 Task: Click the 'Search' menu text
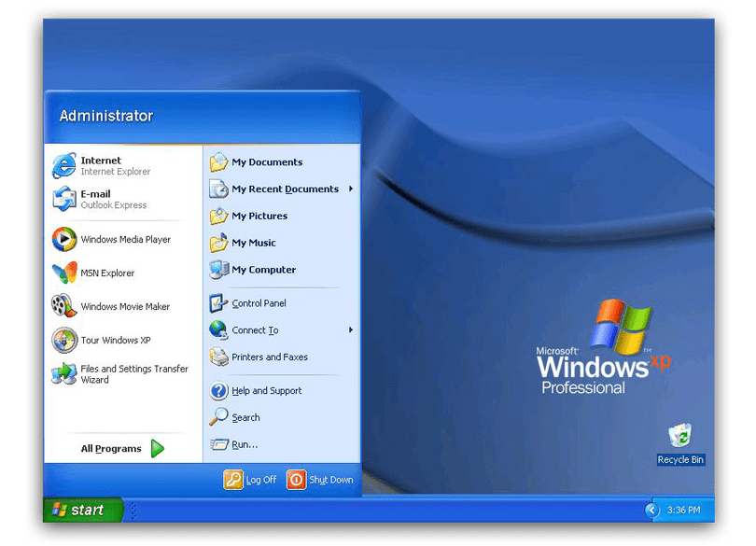[245, 417]
